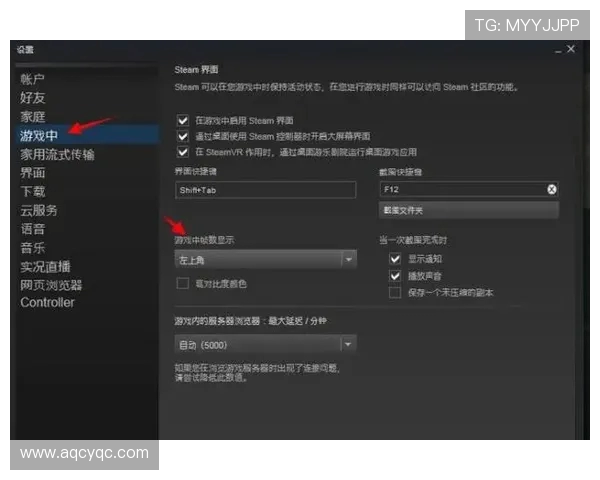Toggle Steam 控制器大屏幕界面 checkbox
Image resolution: width=600 pixels, height=480 pixels.
point(183,136)
